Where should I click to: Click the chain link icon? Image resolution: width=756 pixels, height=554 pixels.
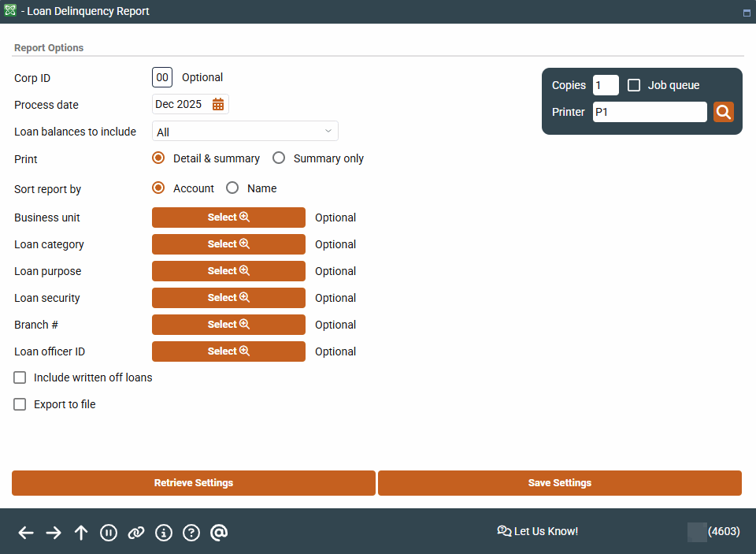(x=136, y=533)
